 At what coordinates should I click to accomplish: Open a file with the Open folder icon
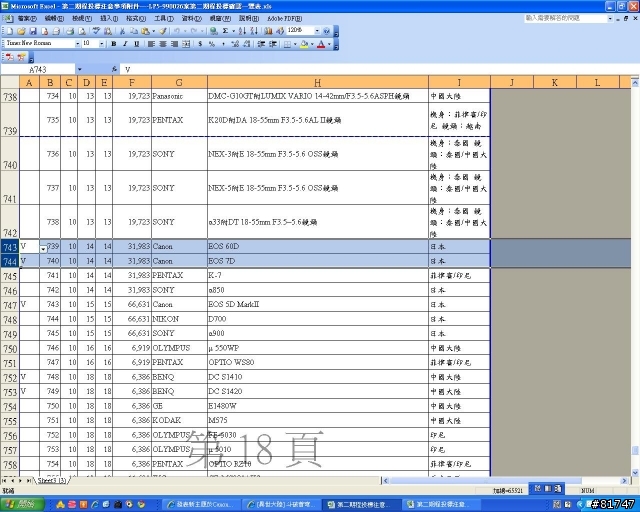click(21, 31)
